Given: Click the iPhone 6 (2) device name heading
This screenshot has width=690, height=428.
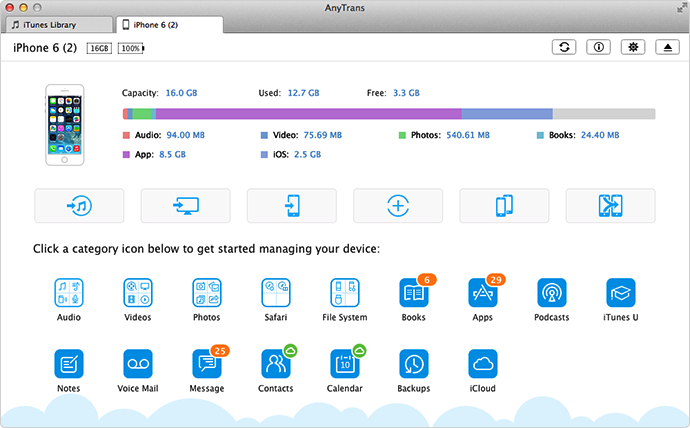Looking at the screenshot, I should pos(45,48).
